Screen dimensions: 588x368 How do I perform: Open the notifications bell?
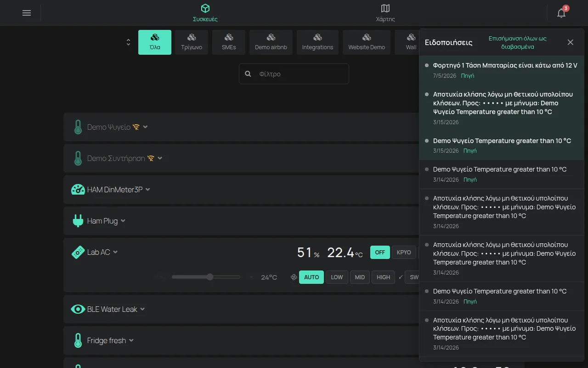[561, 13]
